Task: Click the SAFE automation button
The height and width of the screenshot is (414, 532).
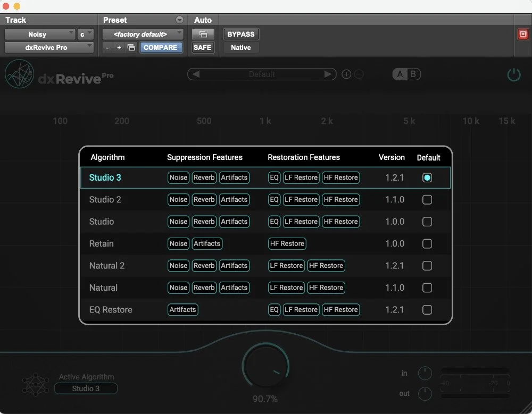Action: [203, 47]
